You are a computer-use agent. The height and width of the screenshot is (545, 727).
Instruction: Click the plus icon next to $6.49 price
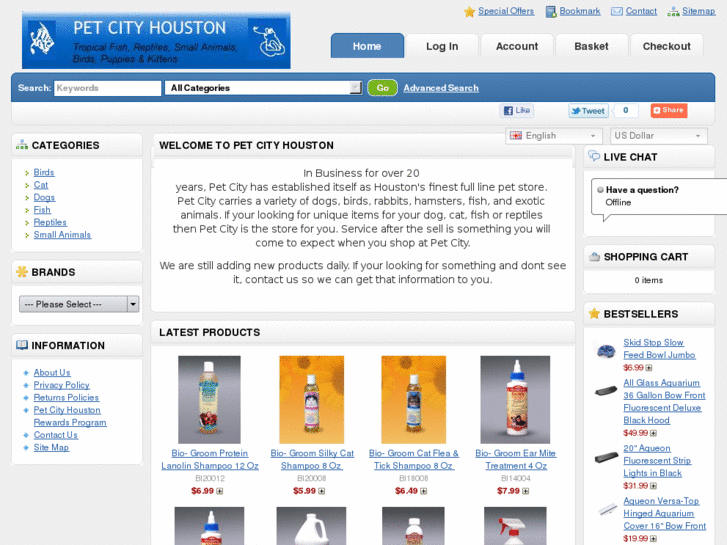click(x=424, y=491)
